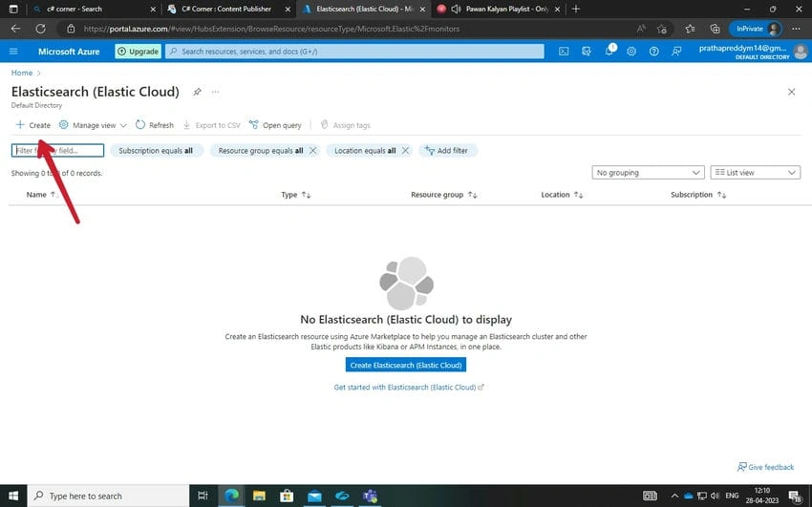Open Windows Start menu
This screenshot has width=812, height=507.
point(13,496)
